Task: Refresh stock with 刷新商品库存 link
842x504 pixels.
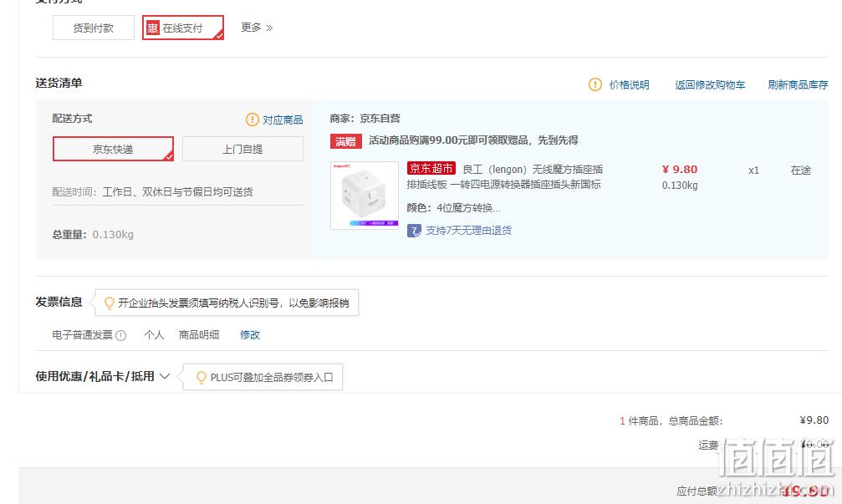Action: 798,84
